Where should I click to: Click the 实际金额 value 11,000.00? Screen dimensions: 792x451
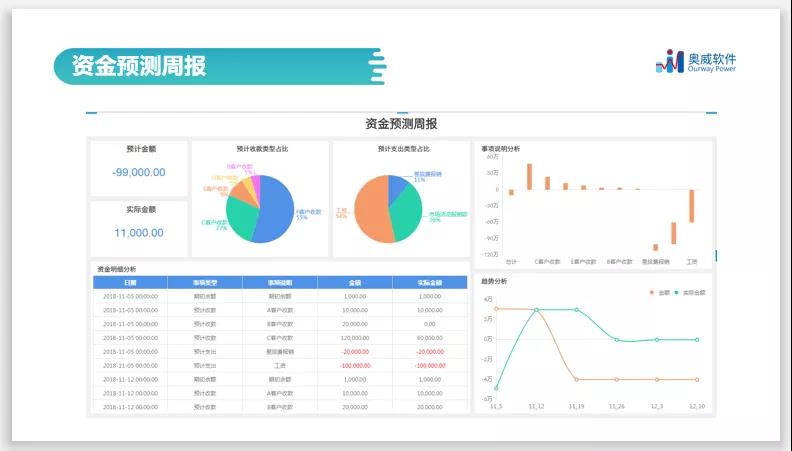(x=139, y=233)
